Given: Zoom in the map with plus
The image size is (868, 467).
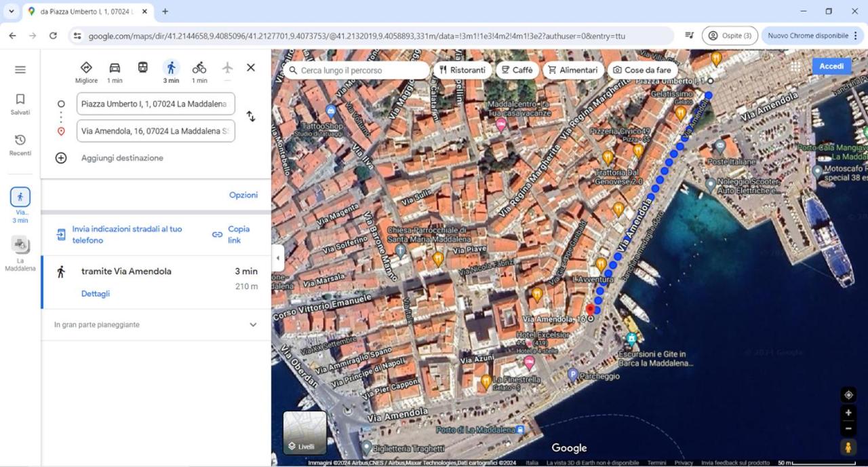Looking at the screenshot, I should pyautogui.click(x=848, y=413).
